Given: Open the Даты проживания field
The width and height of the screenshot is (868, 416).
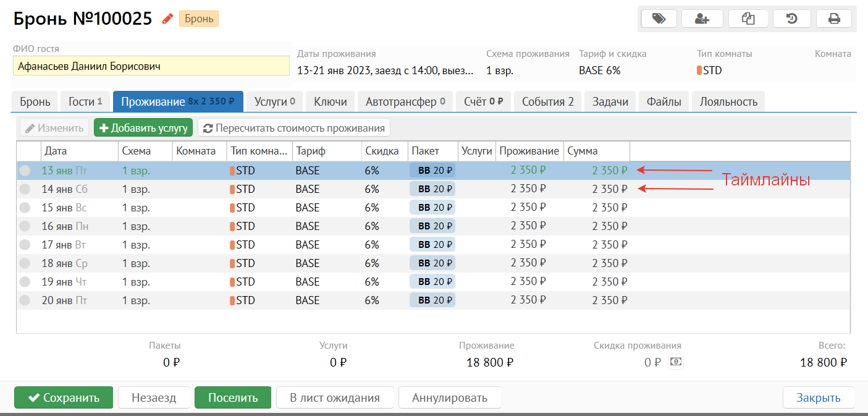Looking at the screenshot, I should tap(385, 70).
